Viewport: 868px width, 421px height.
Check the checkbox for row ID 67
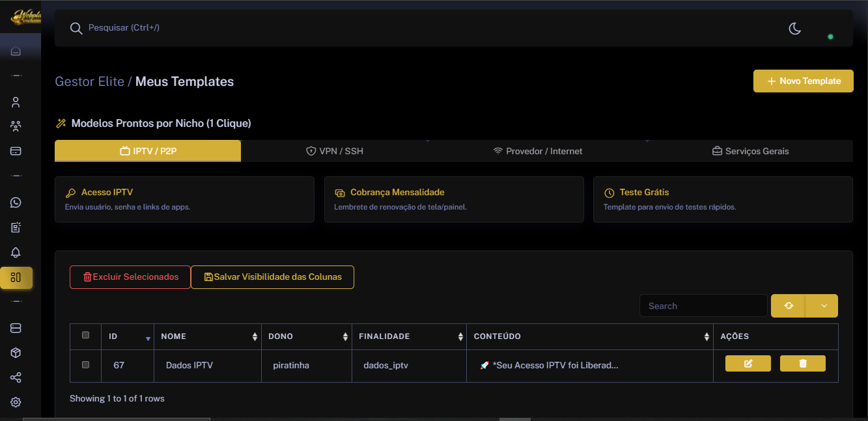[85, 365]
